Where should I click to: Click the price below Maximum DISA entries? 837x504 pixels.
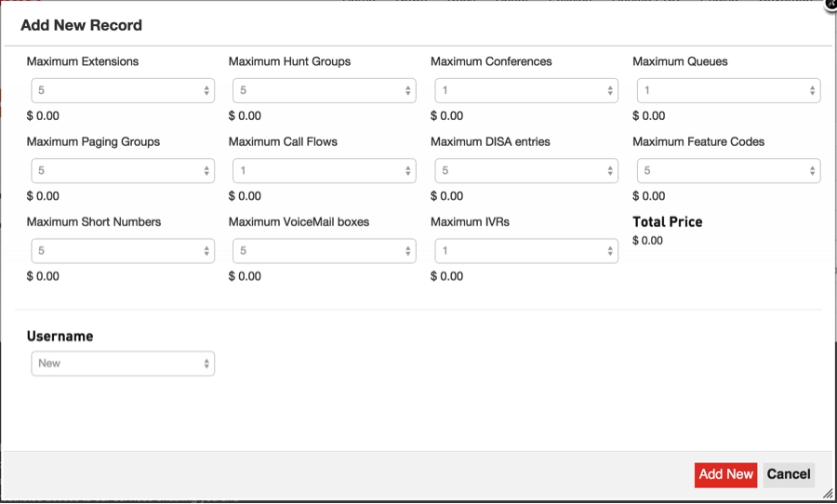(x=446, y=196)
